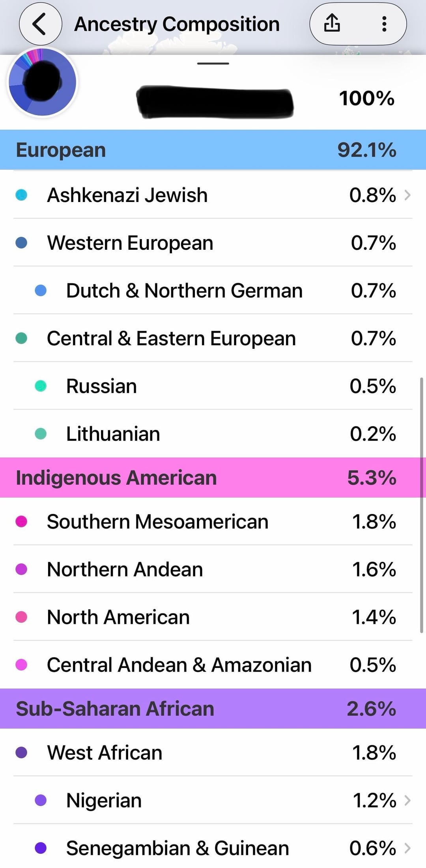The height and width of the screenshot is (868, 426).
Task: Tap the Northern Andean purple dot
Action: coord(21,569)
